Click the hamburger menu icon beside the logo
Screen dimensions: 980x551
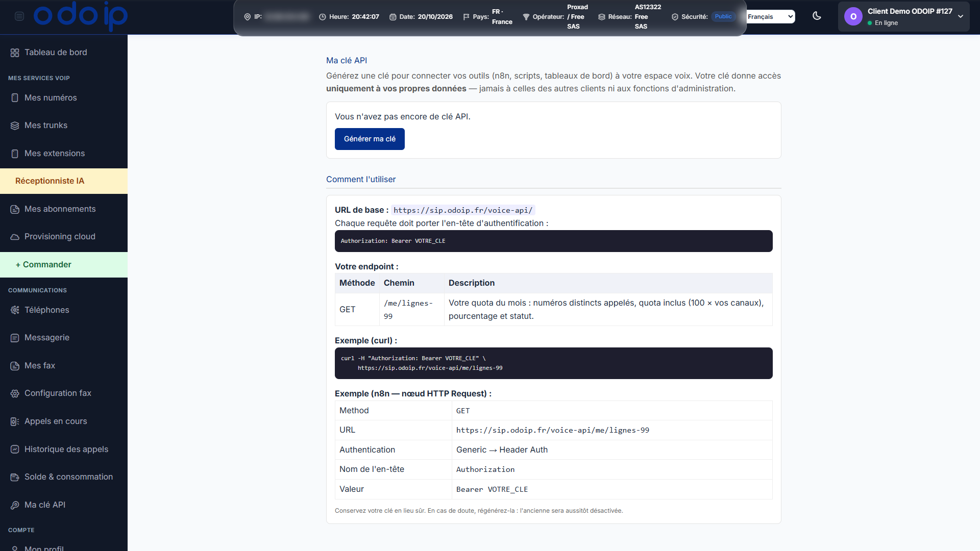point(19,16)
